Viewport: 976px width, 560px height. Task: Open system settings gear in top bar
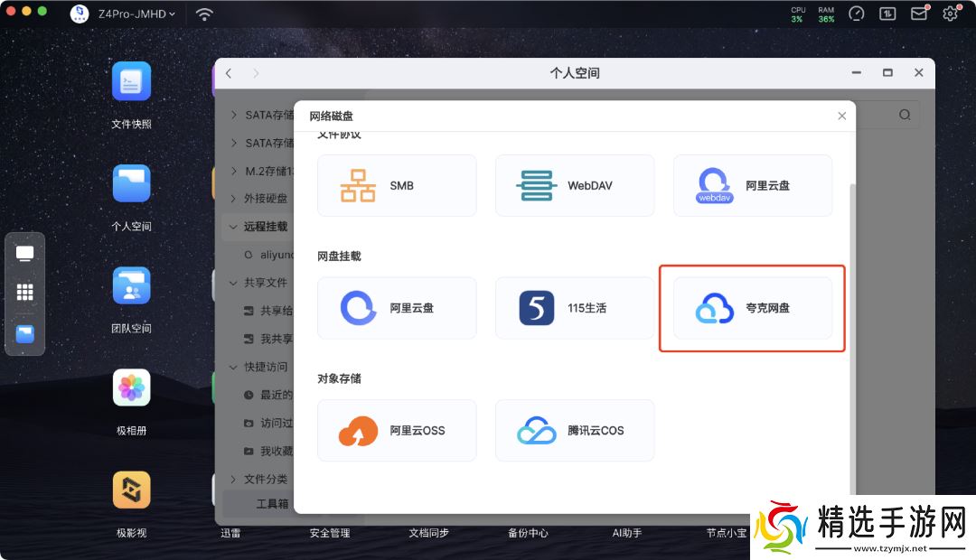point(950,14)
